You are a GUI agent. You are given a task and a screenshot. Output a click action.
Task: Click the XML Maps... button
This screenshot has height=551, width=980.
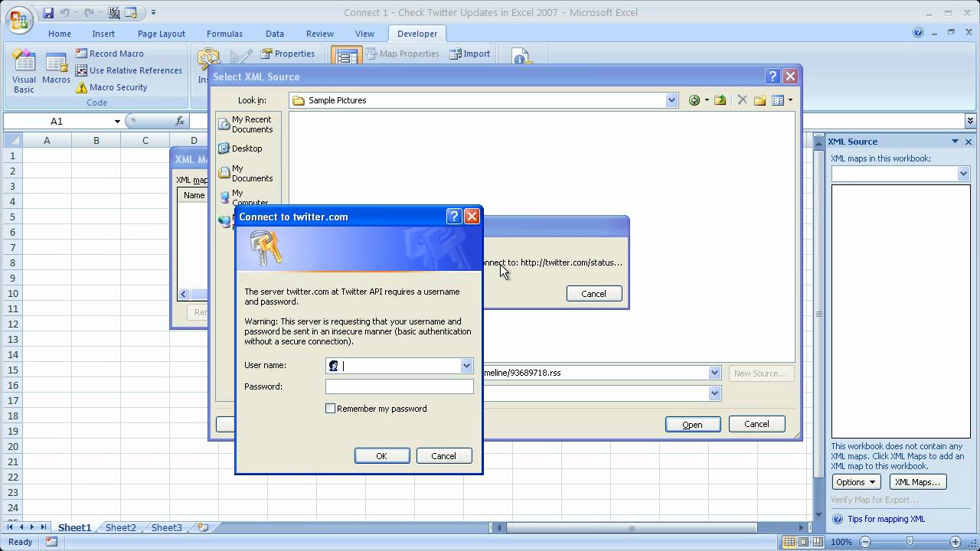[x=918, y=482]
